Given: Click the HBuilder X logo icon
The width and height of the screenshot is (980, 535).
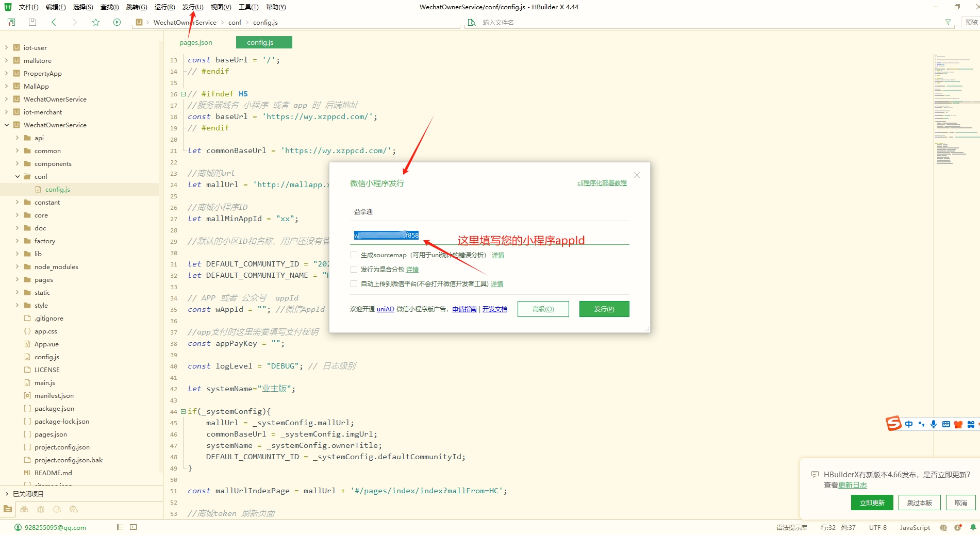Looking at the screenshot, I should [8, 7].
